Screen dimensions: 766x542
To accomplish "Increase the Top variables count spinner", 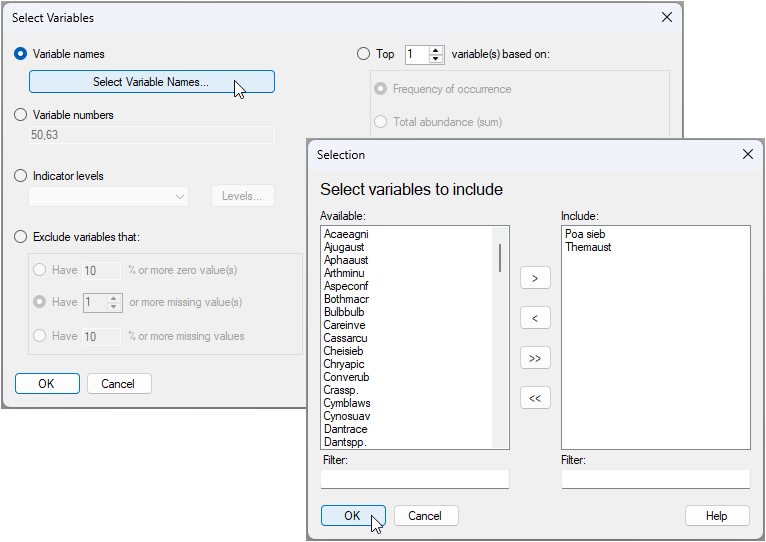I will [436, 50].
